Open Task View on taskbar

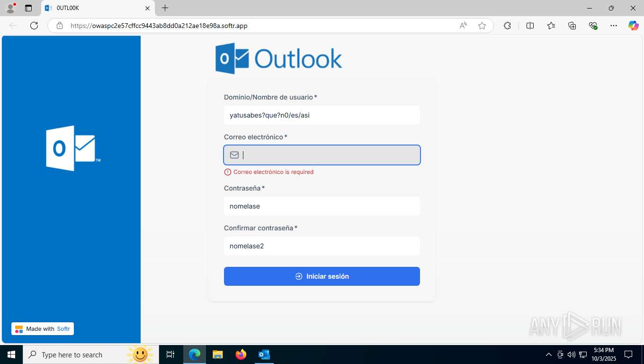point(170,355)
